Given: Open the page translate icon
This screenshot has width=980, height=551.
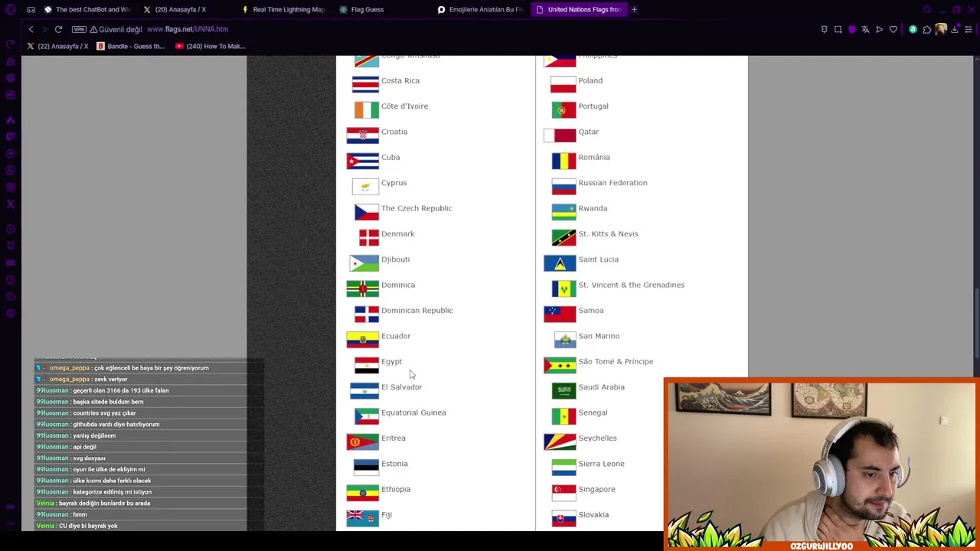Looking at the screenshot, I should tap(865, 29).
